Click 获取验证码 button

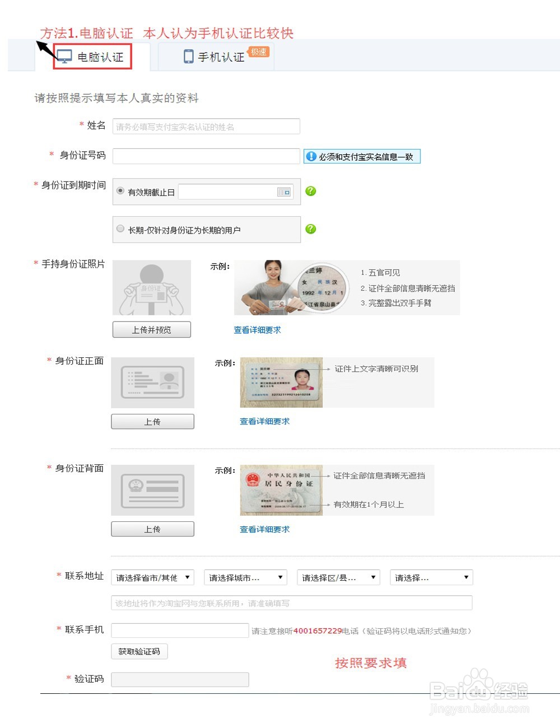(139, 651)
